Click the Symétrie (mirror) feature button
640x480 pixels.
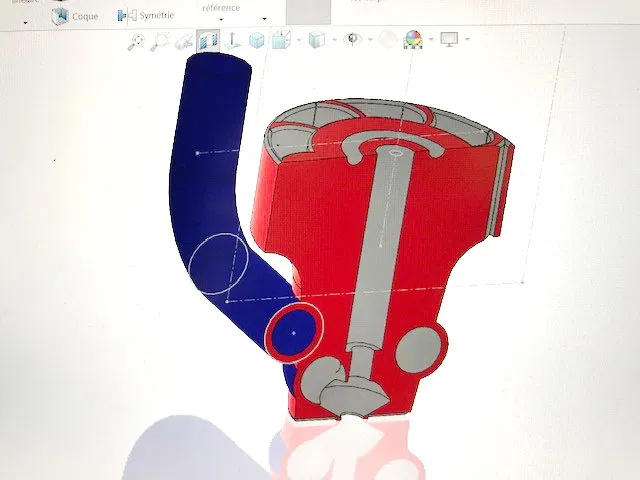click(146, 16)
